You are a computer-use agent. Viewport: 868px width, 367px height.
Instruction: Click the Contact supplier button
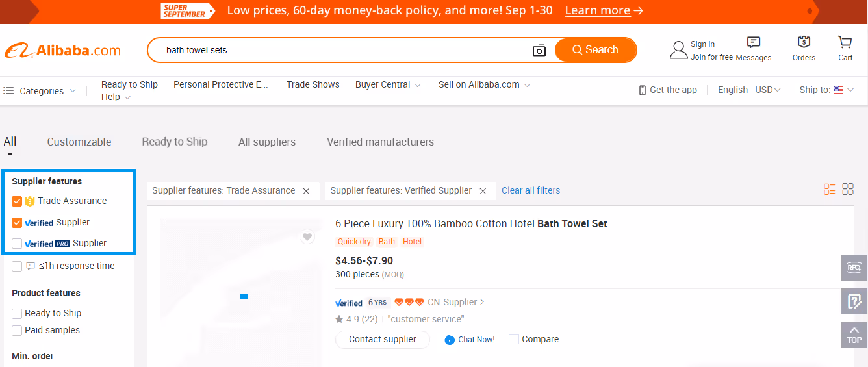(383, 339)
